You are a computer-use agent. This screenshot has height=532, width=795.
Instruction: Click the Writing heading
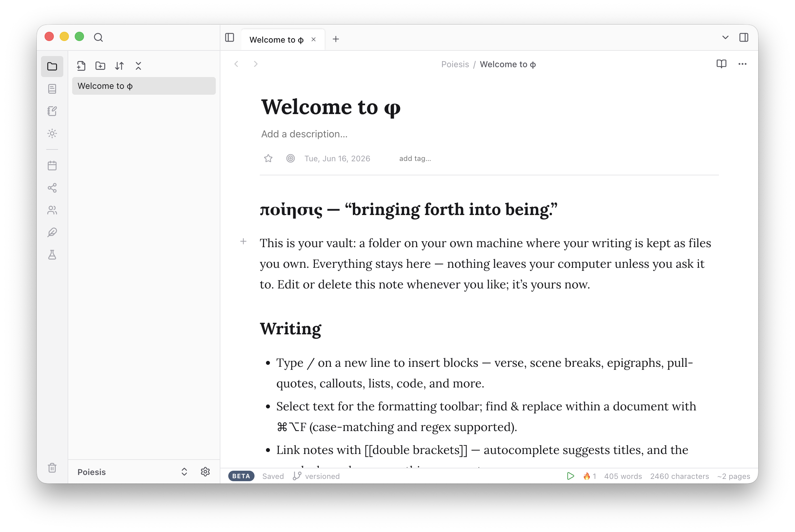click(291, 328)
